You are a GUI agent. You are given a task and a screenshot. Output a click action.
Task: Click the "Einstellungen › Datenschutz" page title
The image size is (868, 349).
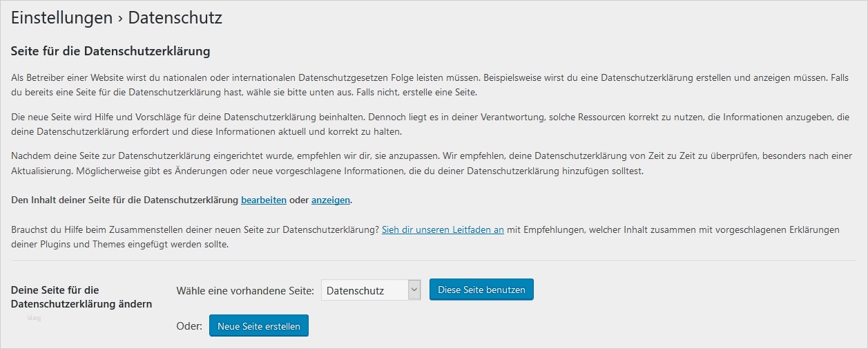click(117, 18)
